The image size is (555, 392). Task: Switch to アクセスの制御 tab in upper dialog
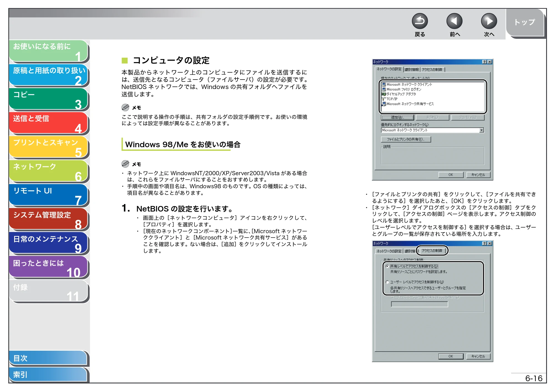click(432, 70)
